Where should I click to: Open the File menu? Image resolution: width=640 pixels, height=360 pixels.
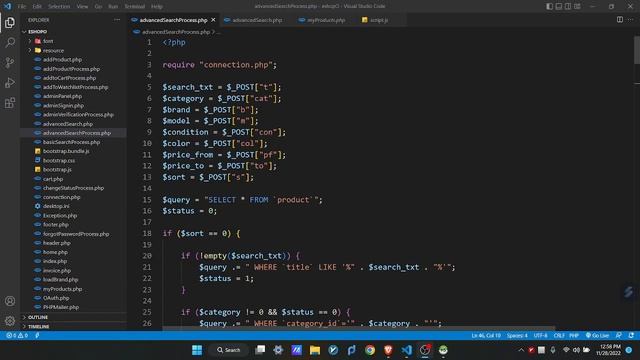(22, 6)
